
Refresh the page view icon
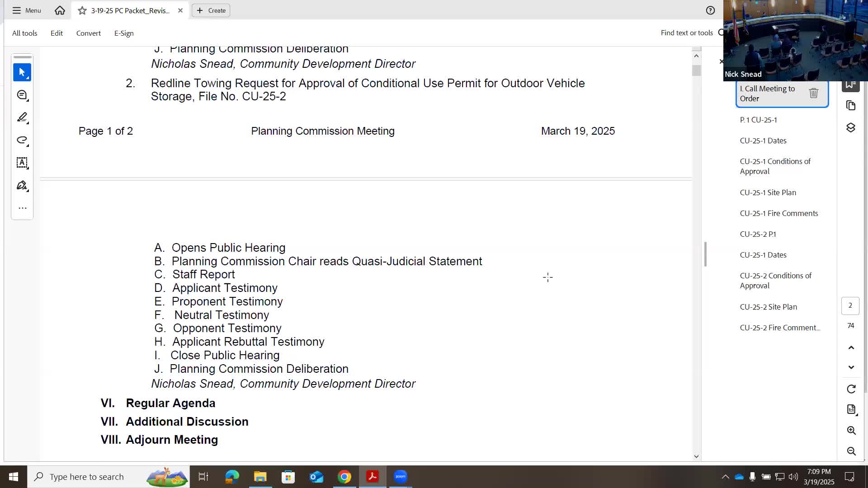click(851, 389)
